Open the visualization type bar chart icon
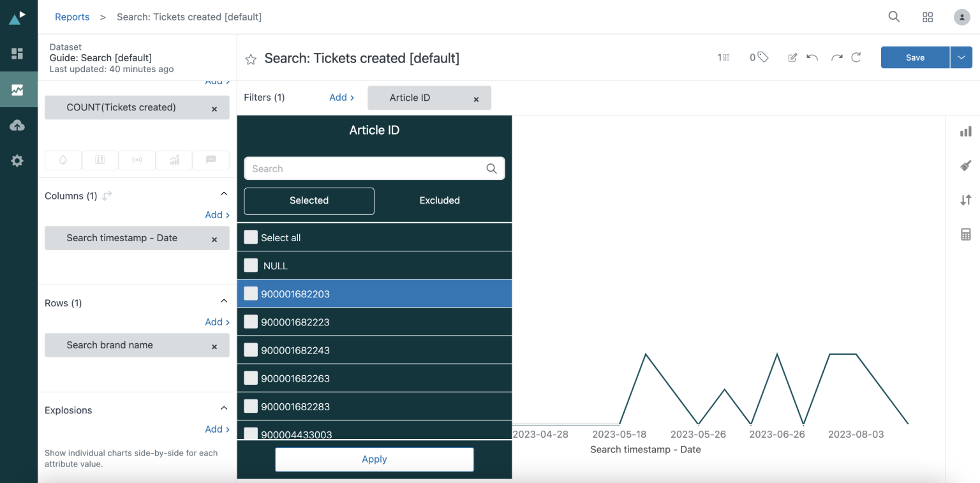980x483 pixels. coord(966,131)
